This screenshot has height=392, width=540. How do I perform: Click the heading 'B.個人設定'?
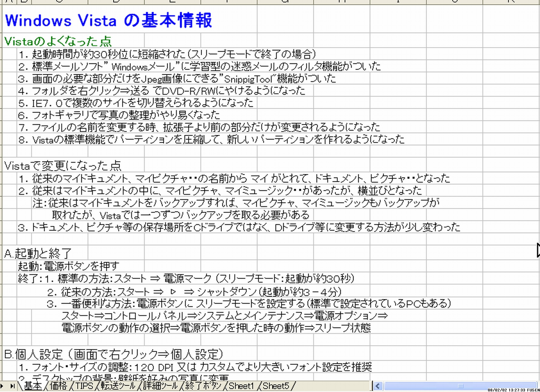[x=114, y=354]
